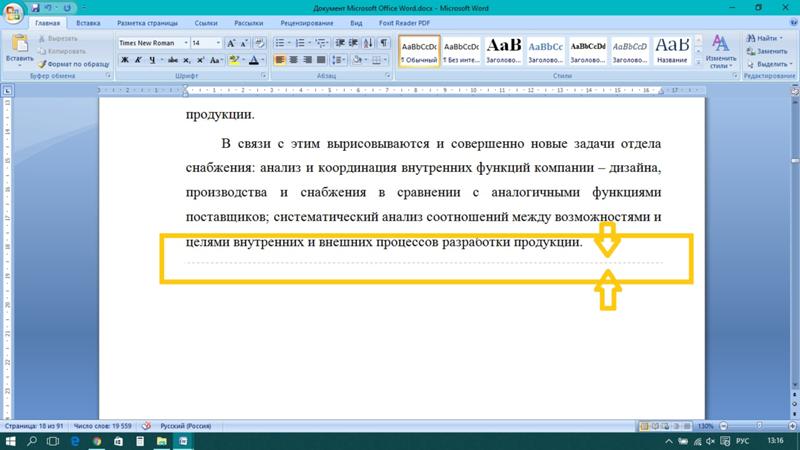Click the Заменить replace button

[x=767, y=52]
